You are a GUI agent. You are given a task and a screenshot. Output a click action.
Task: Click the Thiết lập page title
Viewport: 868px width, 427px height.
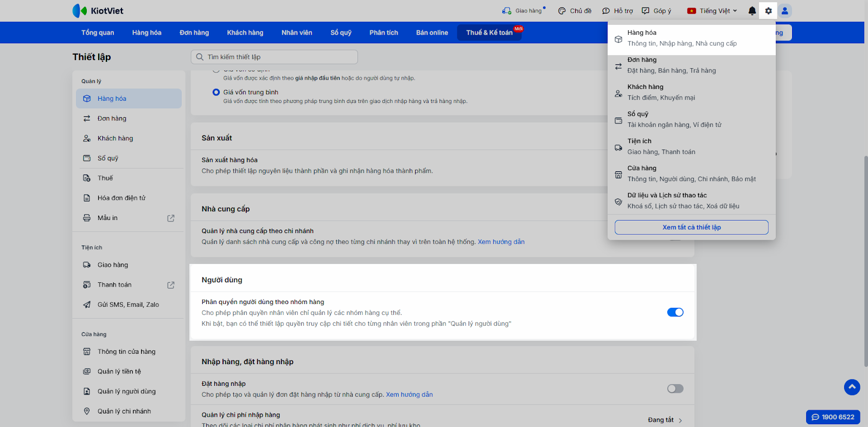click(x=92, y=57)
